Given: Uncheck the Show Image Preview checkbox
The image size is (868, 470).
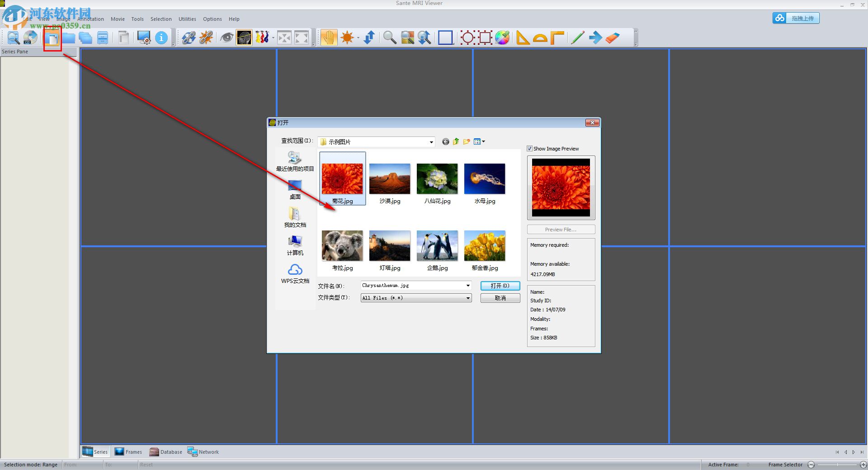Looking at the screenshot, I should click(x=529, y=148).
